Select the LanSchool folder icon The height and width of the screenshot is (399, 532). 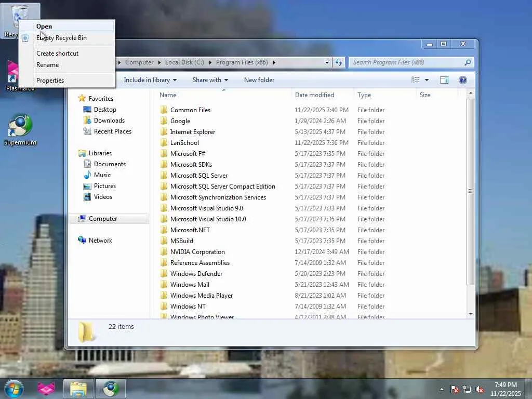[x=164, y=142]
